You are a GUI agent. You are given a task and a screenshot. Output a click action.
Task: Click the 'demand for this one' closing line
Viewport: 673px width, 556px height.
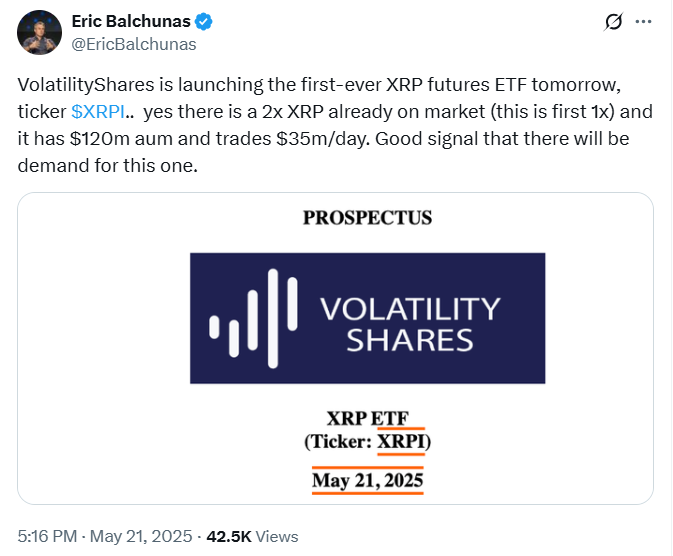pos(108,166)
